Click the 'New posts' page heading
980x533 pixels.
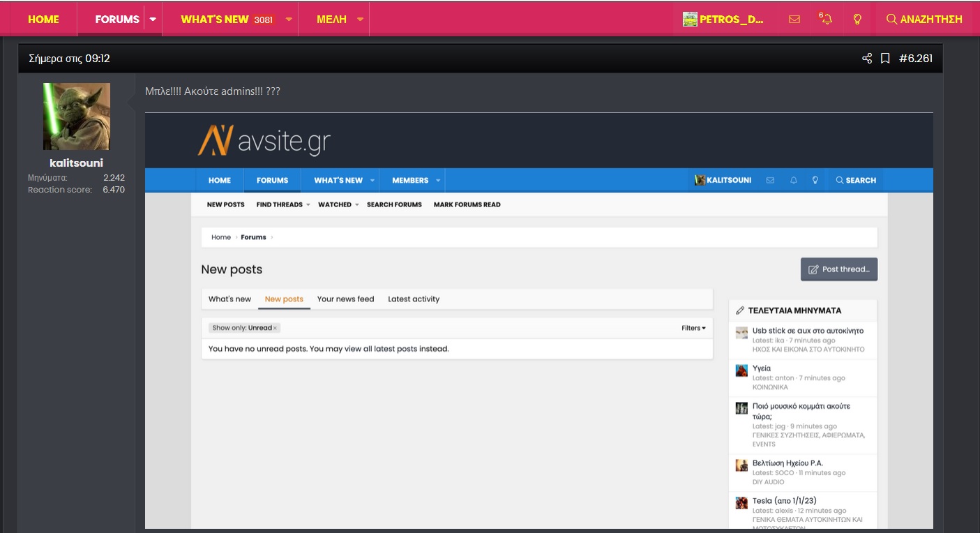232,269
